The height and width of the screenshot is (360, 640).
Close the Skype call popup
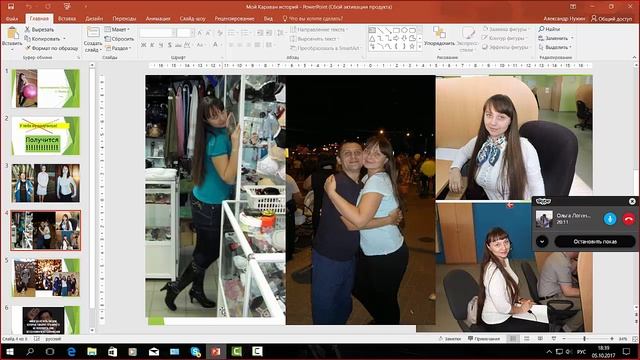click(x=632, y=201)
